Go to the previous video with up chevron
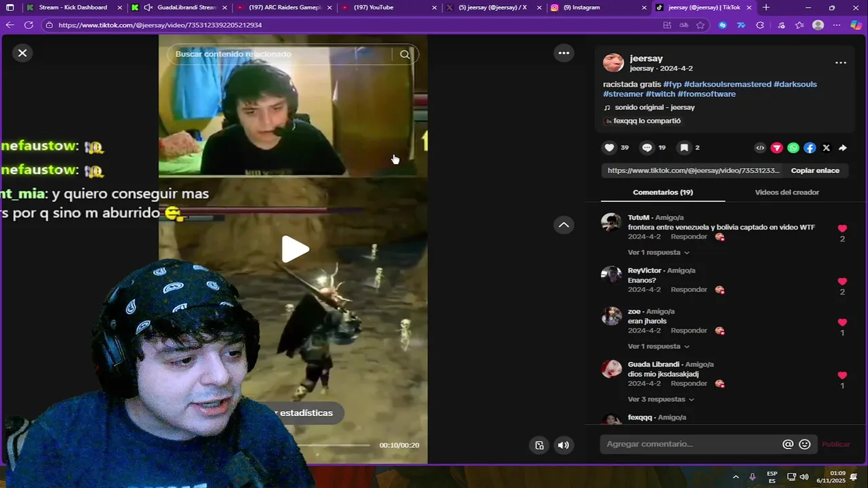Image resolution: width=868 pixels, height=488 pixels. pos(564,225)
